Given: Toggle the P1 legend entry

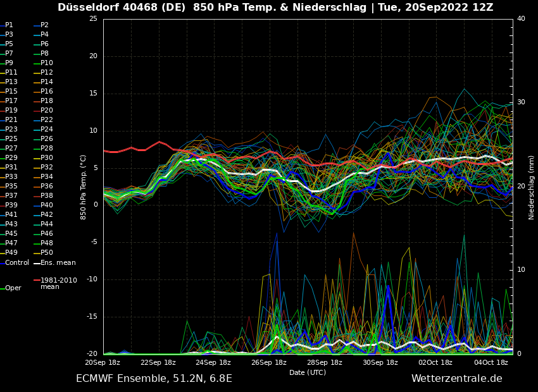Looking at the screenshot, I should pos(9,25).
